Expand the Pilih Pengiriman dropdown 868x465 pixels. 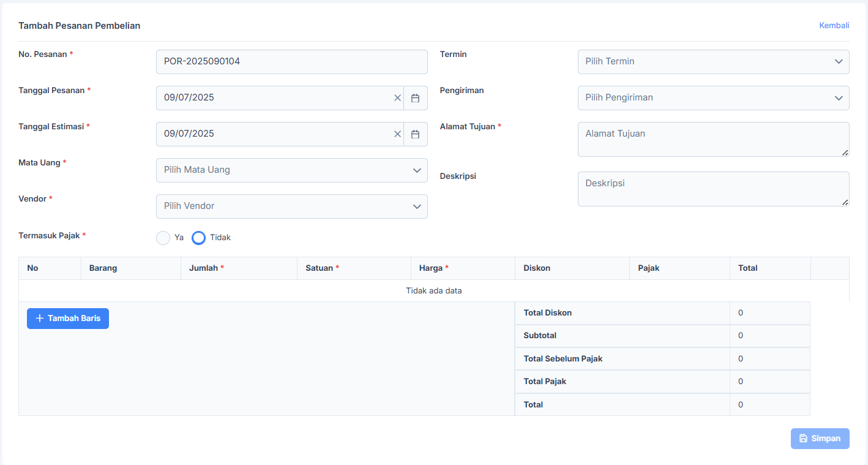tap(713, 98)
